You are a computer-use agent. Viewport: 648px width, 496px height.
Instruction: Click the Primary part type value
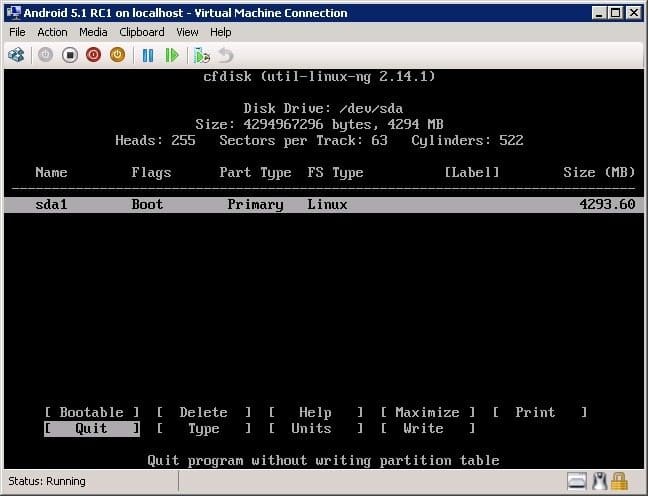[255, 205]
